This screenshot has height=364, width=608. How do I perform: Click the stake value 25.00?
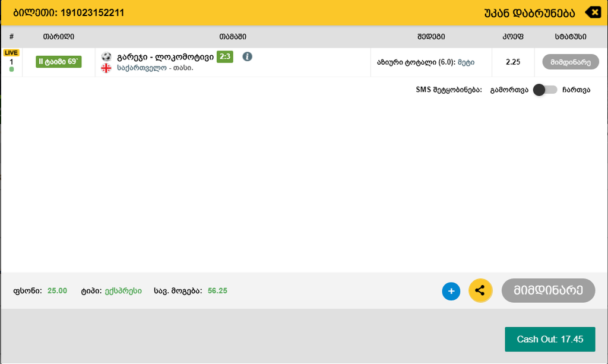point(57,291)
